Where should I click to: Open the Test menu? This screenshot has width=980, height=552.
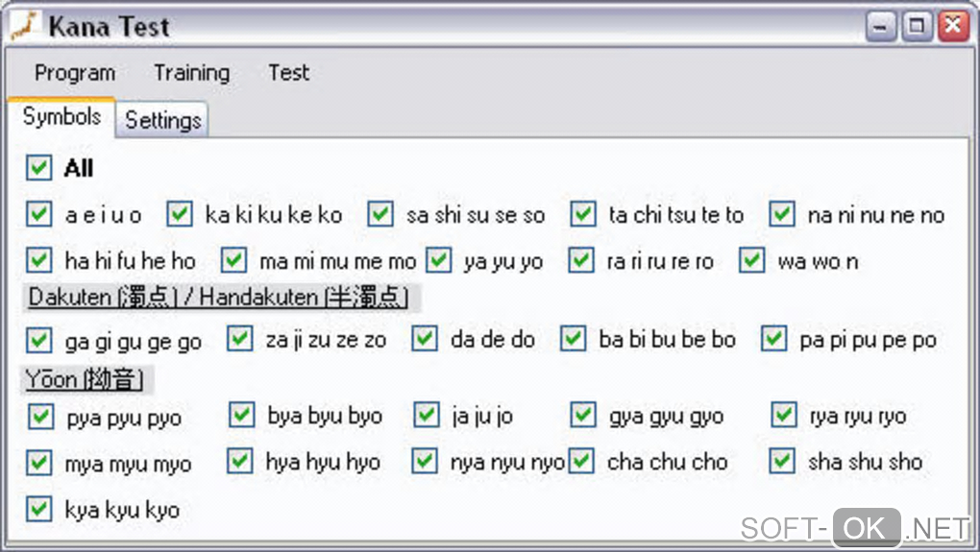[x=288, y=73]
